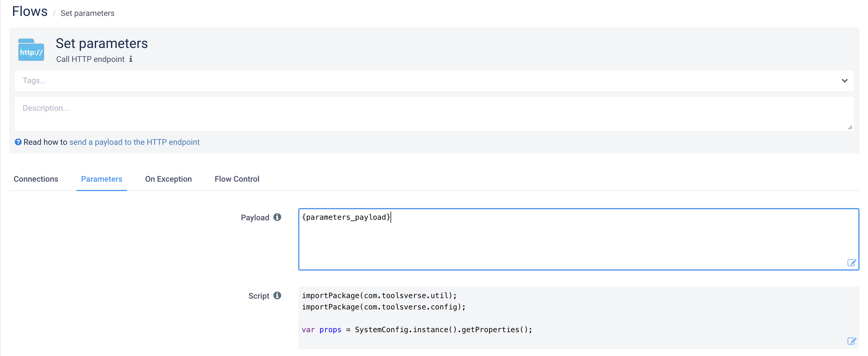Click the Payload info icon

click(x=277, y=217)
